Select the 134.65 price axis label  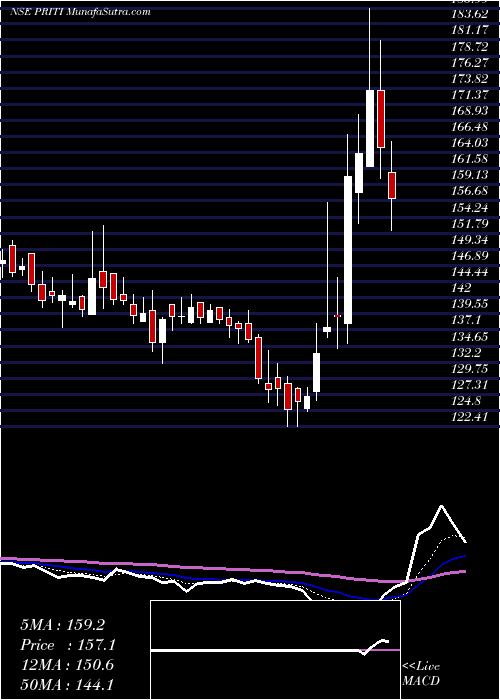(469, 336)
